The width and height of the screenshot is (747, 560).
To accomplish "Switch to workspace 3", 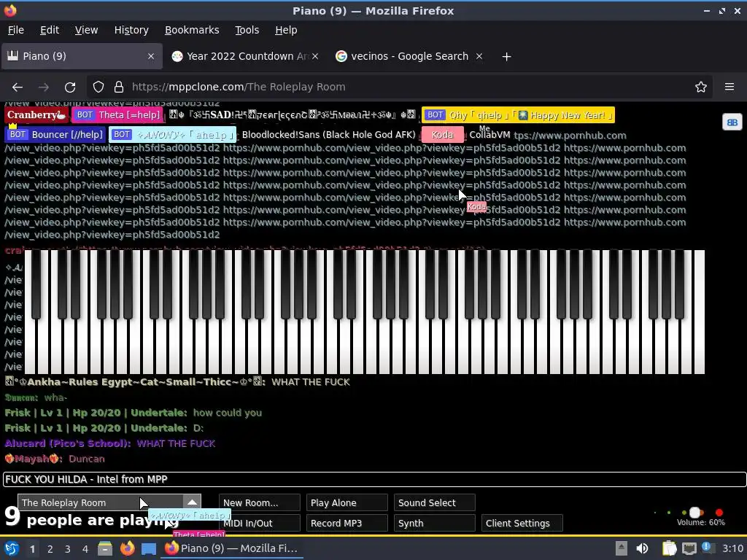I will (x=68, y=549).
